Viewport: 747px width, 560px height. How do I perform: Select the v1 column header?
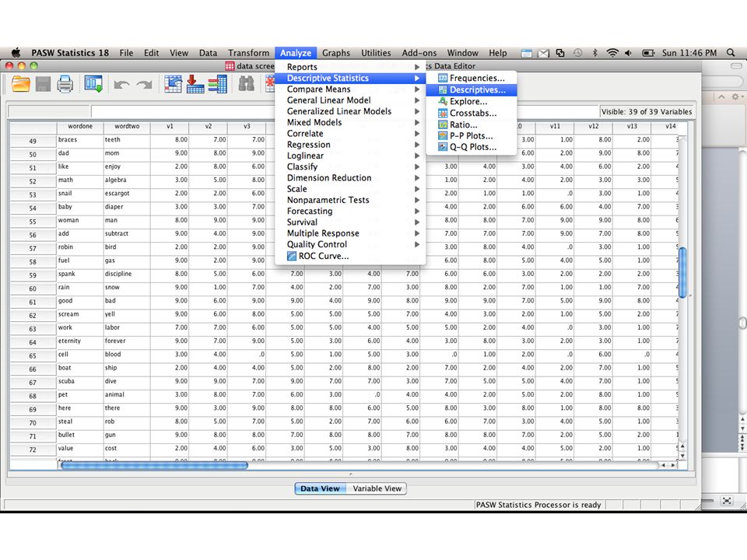coord(170,127)
